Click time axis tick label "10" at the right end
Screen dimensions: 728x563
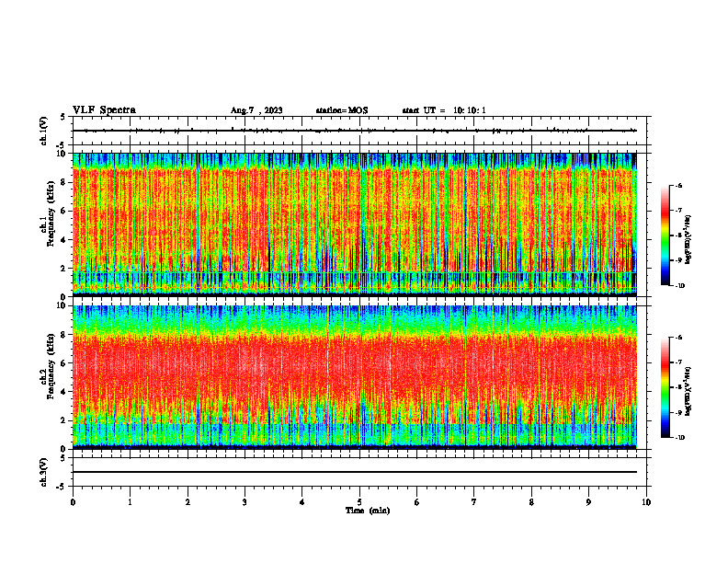(646, 502)
